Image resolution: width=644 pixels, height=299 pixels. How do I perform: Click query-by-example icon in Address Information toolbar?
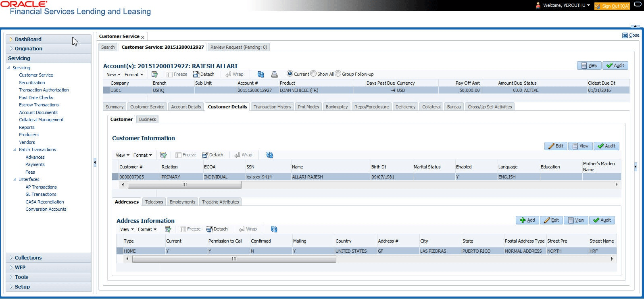168,229
